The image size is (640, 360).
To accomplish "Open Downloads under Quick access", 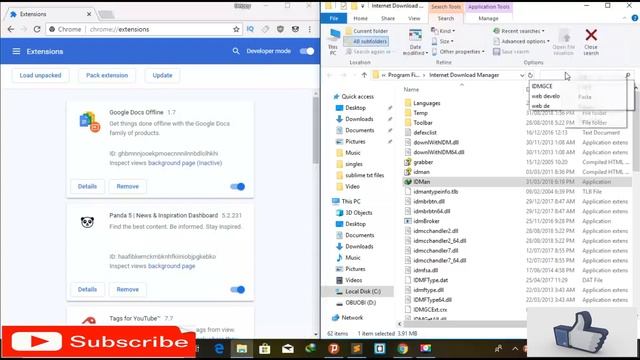I will click(x=359, y=119).
